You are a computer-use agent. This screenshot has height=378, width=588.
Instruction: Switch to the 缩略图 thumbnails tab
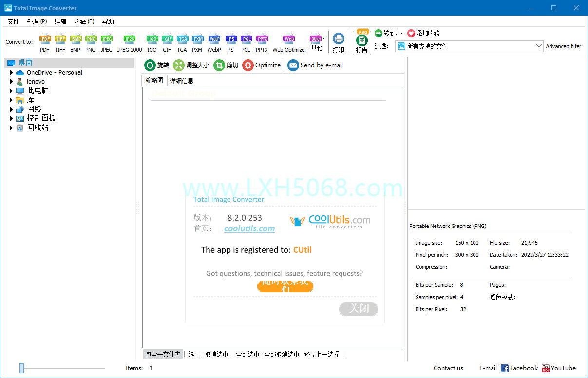[154, 80]
